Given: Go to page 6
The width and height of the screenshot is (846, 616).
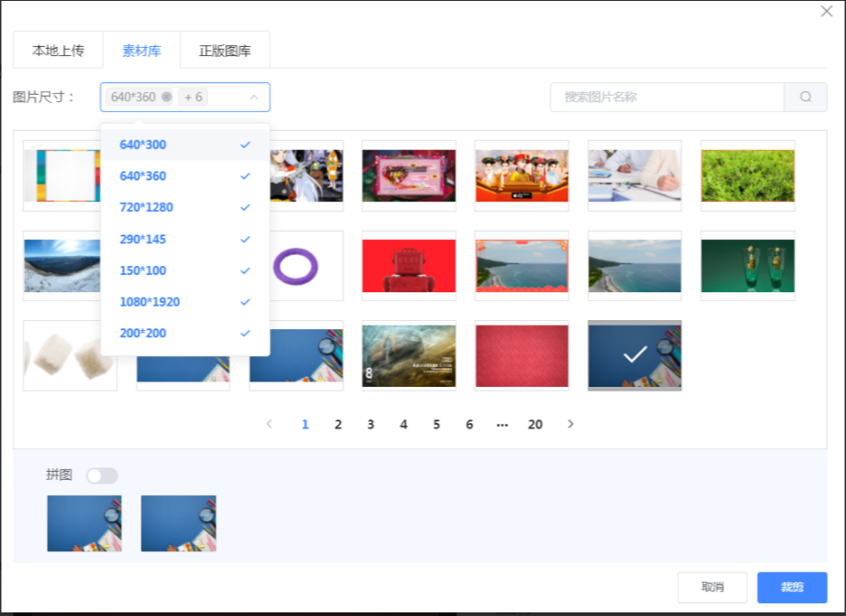Looking at the screenshot, I should (x=469, y=425).
